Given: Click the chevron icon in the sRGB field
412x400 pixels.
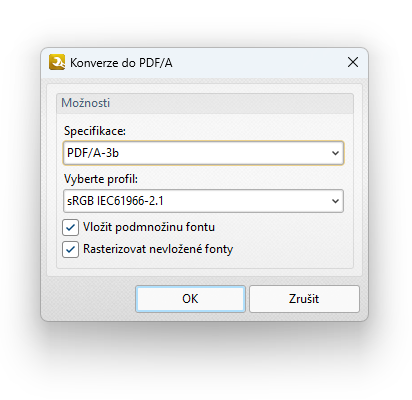Looking at the screenshot, I should tap(335, 201).
